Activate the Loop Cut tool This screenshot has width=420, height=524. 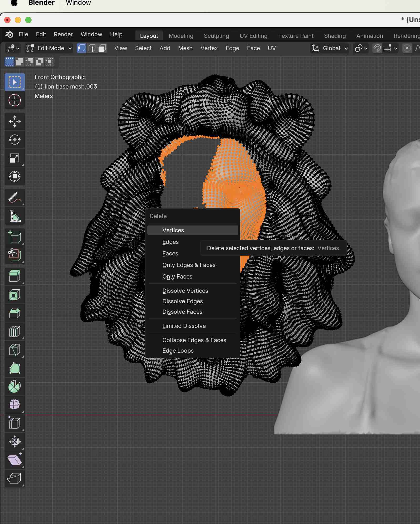coord(15,331)
